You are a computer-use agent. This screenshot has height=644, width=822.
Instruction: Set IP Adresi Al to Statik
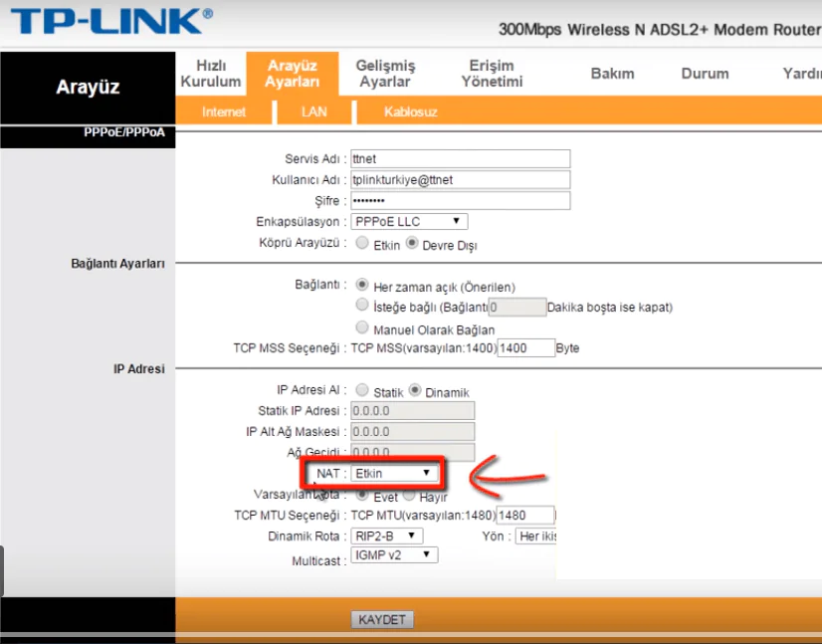[362, 391]
